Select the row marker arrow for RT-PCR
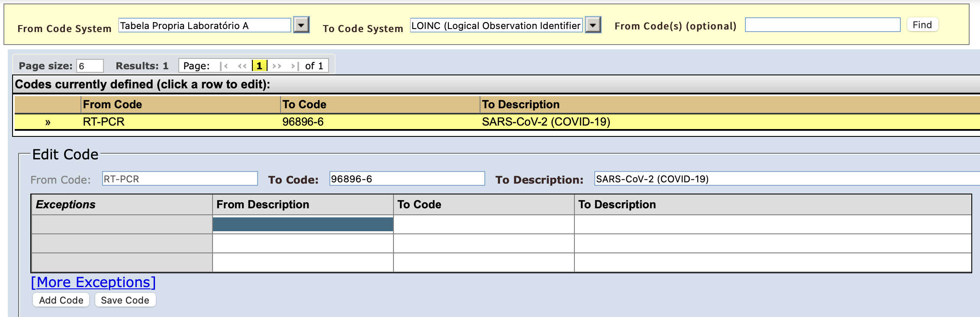The image size is (980, 317). [48, 122]
